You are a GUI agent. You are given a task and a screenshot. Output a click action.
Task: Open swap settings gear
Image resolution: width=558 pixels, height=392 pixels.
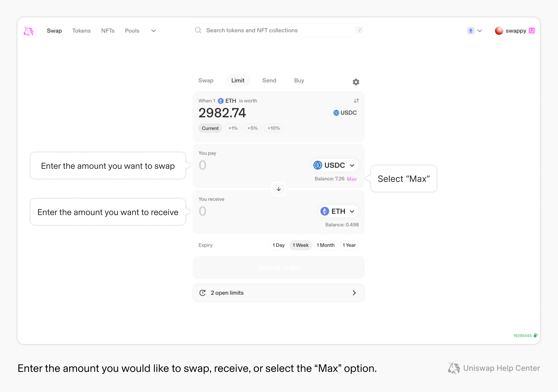(x=356, y=82)
